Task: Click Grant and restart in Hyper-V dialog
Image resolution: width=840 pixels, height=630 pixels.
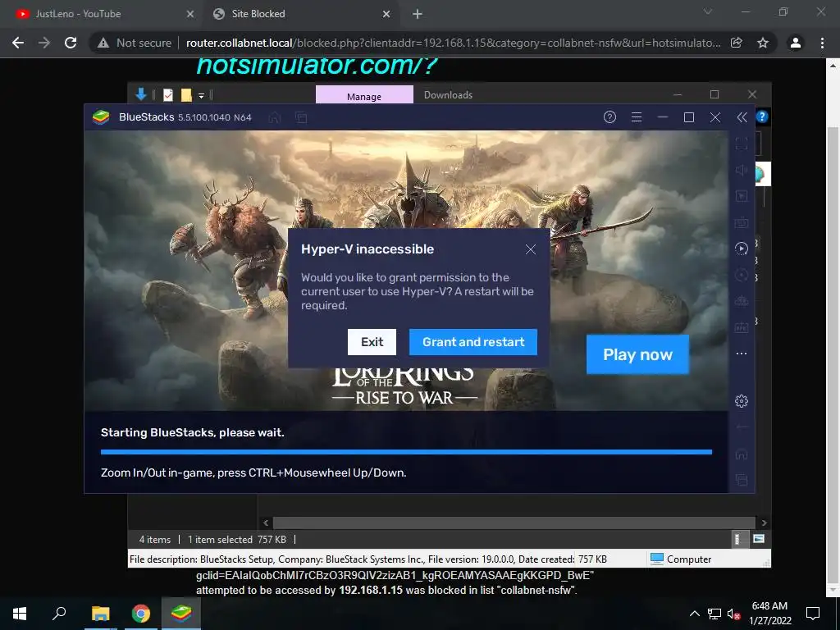Action: [x=473, y=342]
